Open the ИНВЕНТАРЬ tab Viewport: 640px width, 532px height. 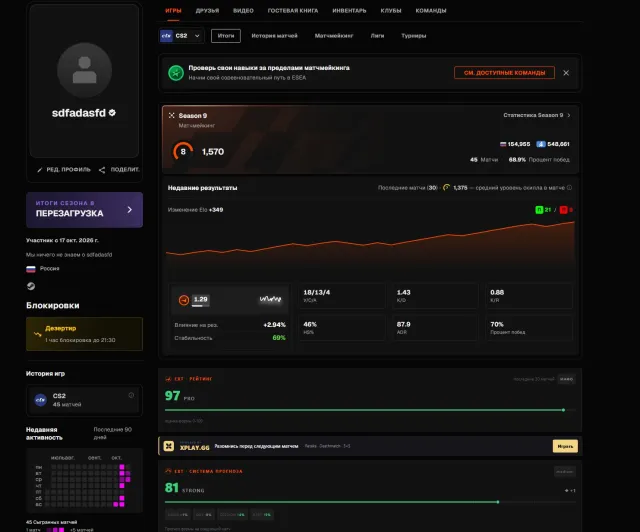[x=349, y=11]
